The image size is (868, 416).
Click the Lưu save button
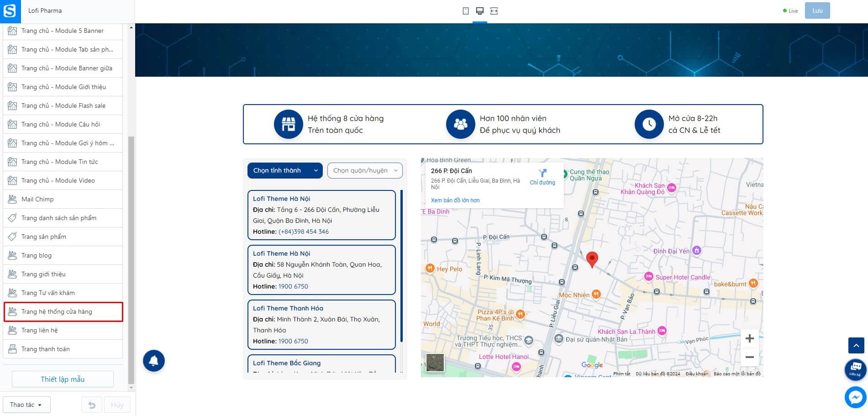point(817,11)
